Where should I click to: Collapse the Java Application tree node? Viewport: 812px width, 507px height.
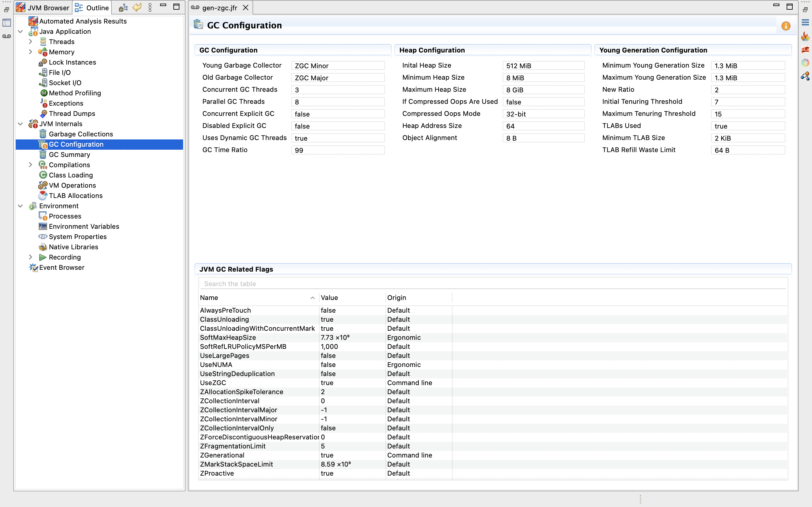coord(21,31)
